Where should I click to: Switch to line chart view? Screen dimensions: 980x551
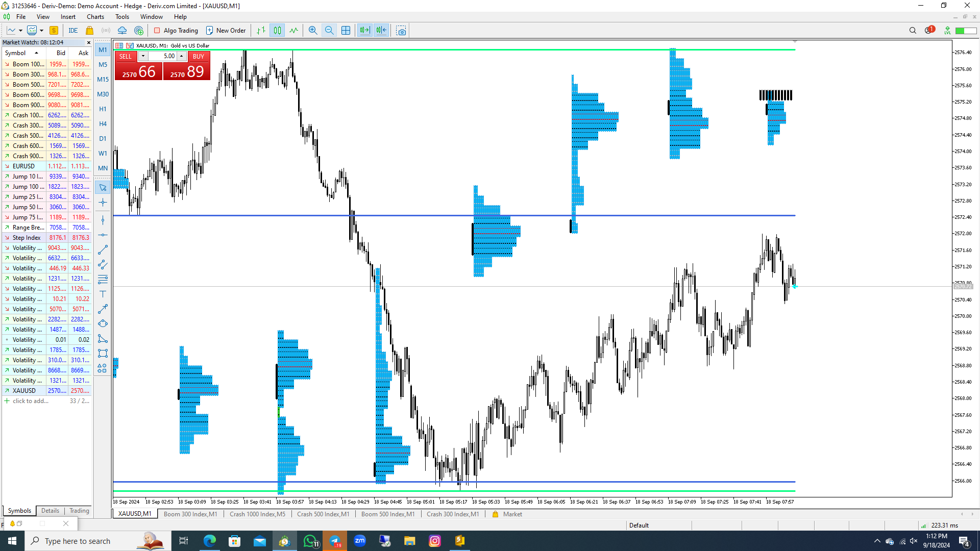[x=293, y=31]
